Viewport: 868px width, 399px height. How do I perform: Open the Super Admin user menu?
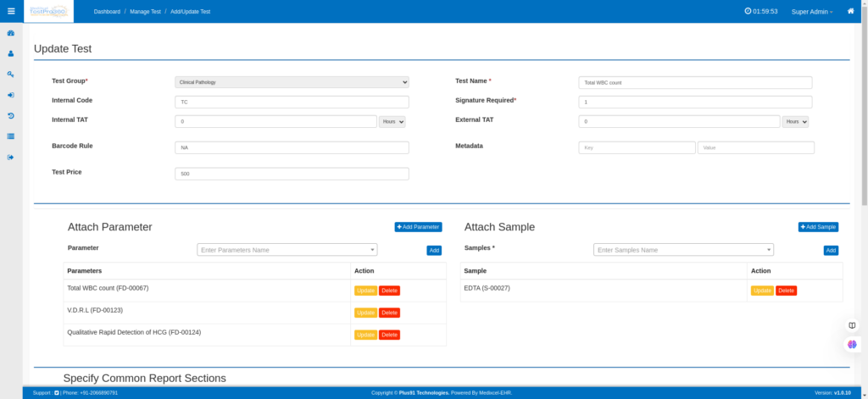pyautogui.click(x=811, y=12)
